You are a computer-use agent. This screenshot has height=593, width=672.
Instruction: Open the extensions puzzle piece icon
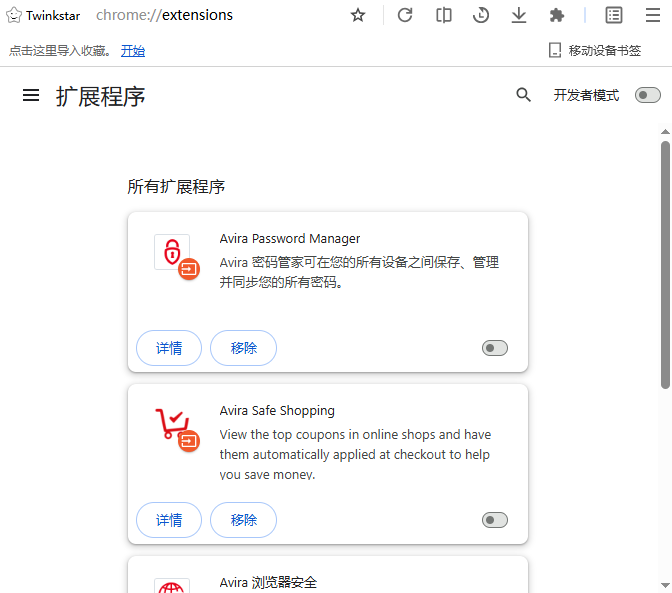pos(557,15)
